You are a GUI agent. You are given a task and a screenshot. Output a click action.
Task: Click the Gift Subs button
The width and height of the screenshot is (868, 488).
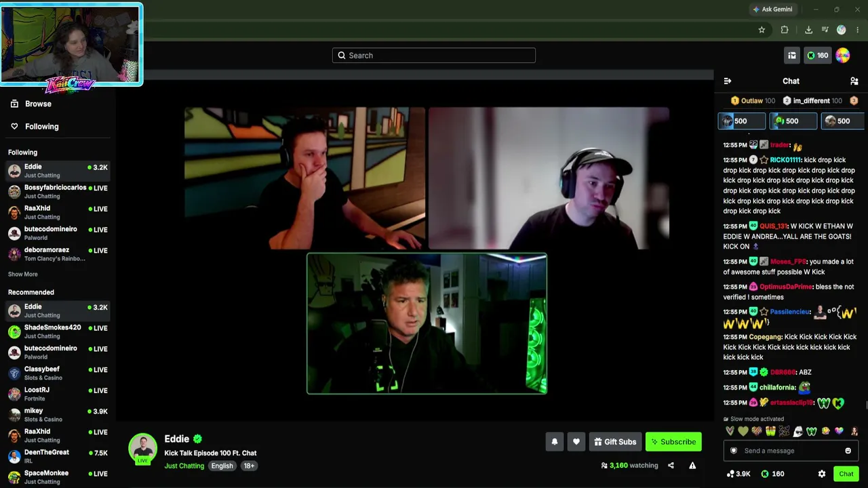point(615,442)
